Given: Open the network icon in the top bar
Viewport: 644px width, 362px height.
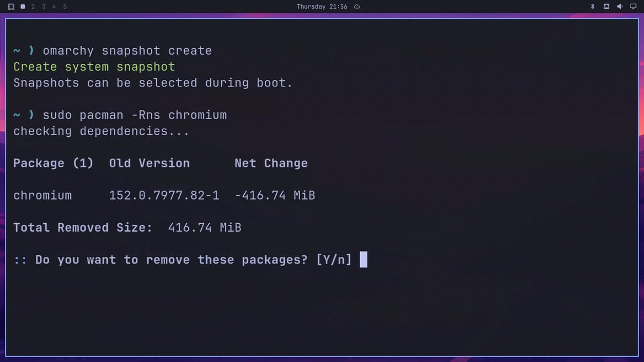Looking at the screenshot, I should 606,6.
